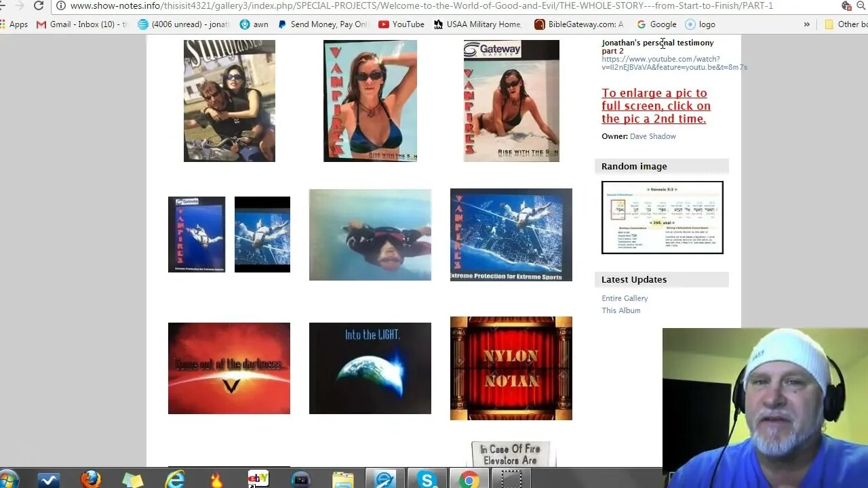Launch Internet Explorer from the taskbar
Image resolution: width=868 pixels, height=488 pixels.
(x=175, y=480)
